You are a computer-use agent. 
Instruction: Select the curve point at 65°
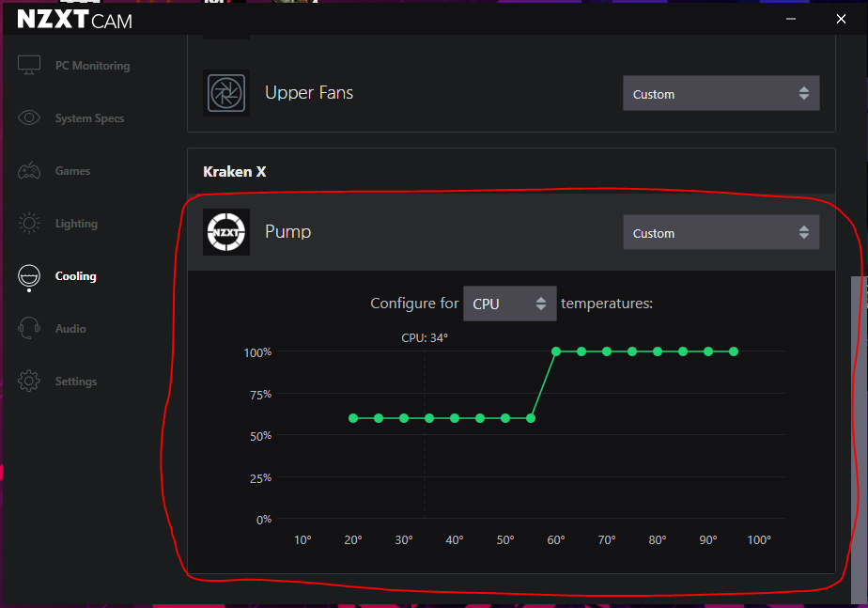[x=581, y=351]
